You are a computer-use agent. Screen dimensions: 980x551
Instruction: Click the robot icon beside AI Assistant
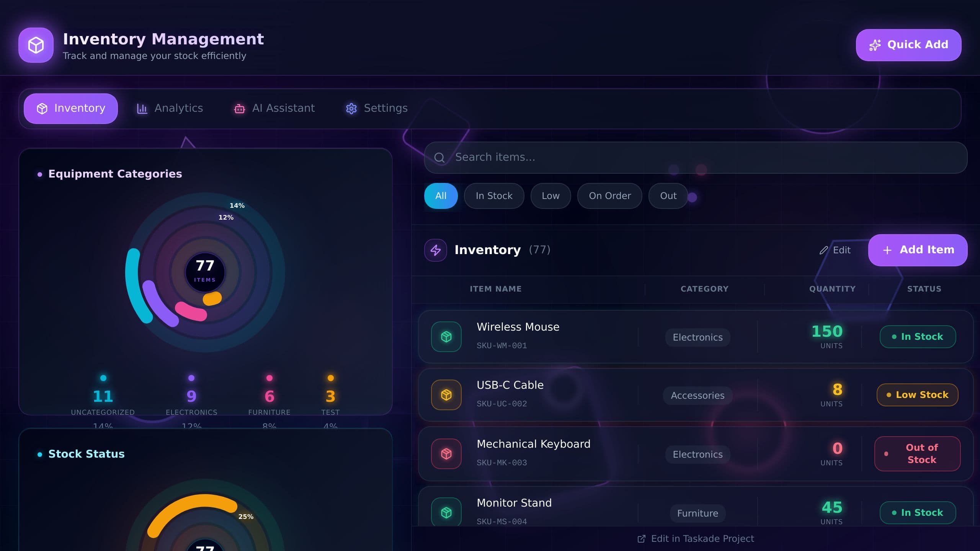[240, 109]
